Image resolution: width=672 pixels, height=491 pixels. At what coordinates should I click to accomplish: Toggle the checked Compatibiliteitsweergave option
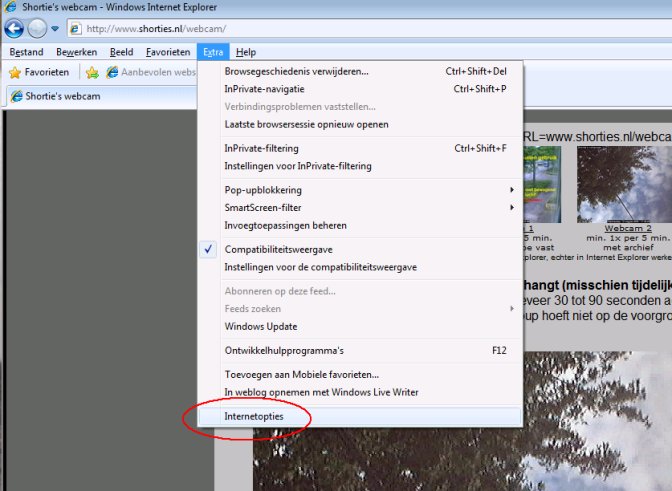360,249
